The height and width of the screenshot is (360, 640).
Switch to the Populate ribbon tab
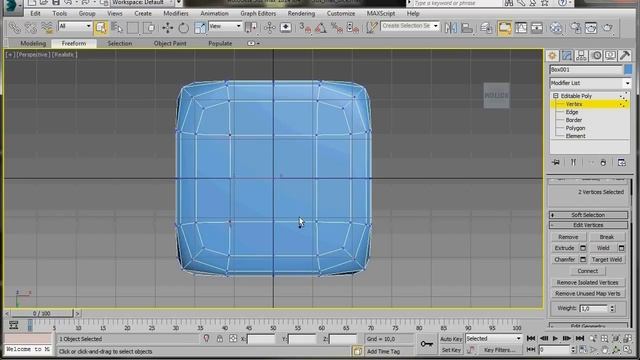point(220,43)
